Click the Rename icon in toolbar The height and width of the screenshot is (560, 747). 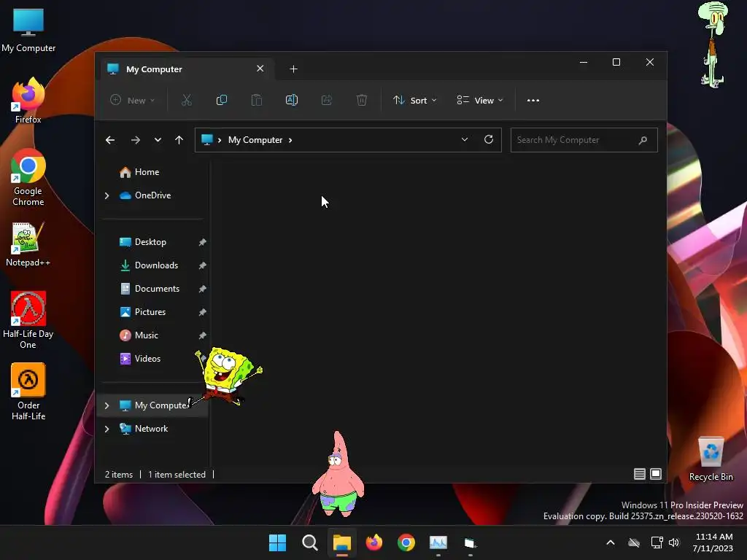[x=292, y=101]
